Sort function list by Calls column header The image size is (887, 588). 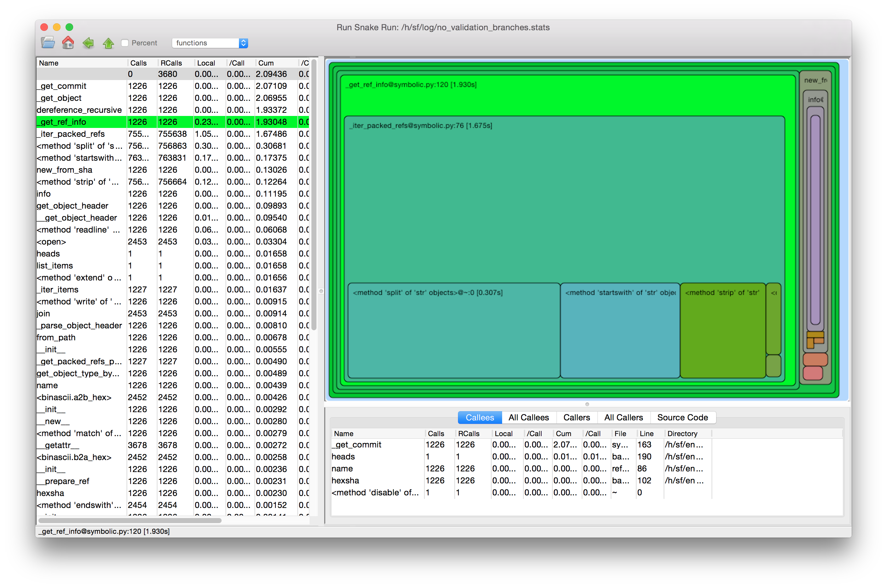point(138,63)
